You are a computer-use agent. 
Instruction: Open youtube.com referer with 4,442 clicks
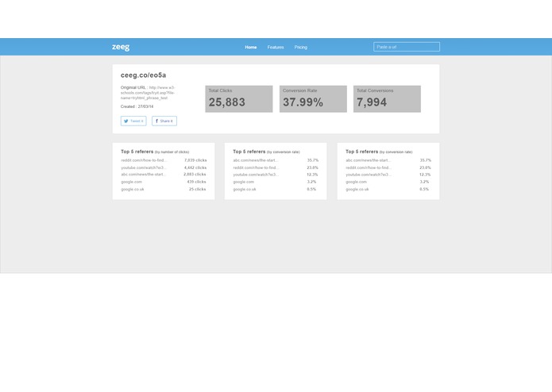(143, 167)
